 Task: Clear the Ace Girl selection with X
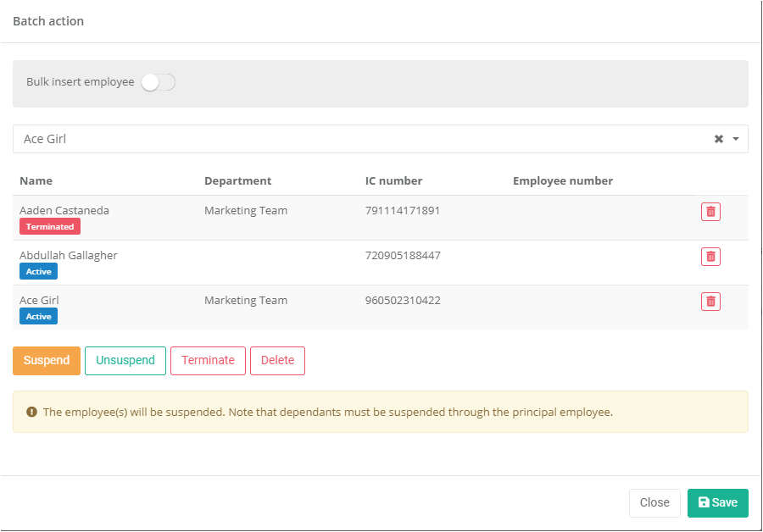(x=719, y=139)
